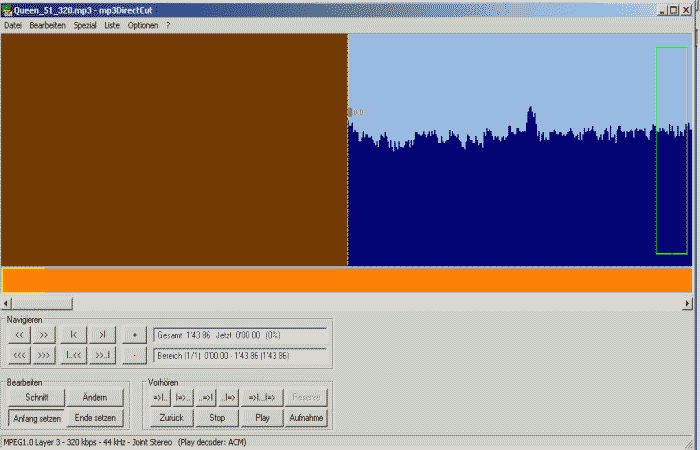The width and height of the screenshot is (700, 450).
Task: Jump to start with the '|<' button
Action: click(74, 335)
